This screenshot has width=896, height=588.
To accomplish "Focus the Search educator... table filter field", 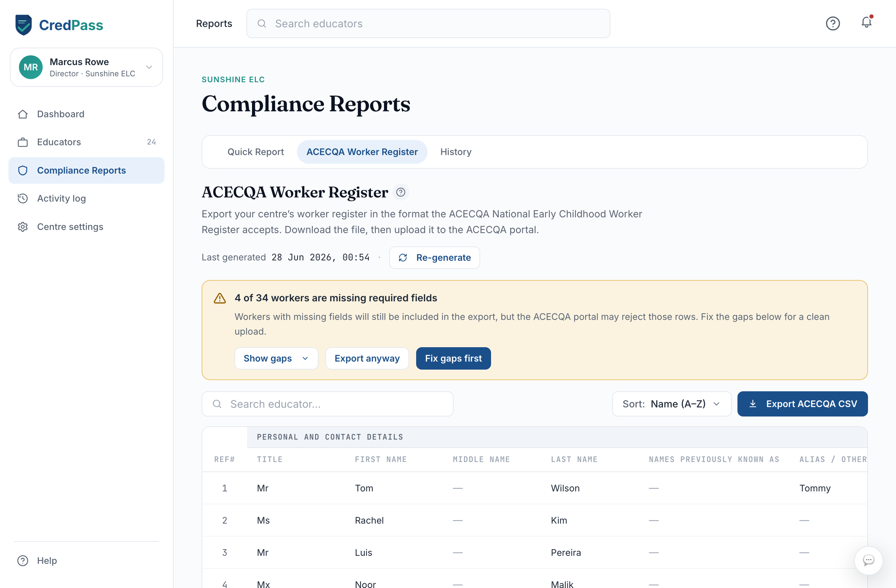I will [x=327, y=404].
